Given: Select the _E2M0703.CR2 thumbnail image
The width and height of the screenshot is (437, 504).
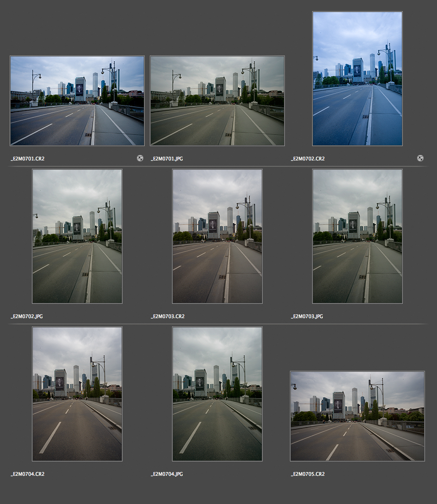Looking at the screenshot, I should tap(217, 236).
